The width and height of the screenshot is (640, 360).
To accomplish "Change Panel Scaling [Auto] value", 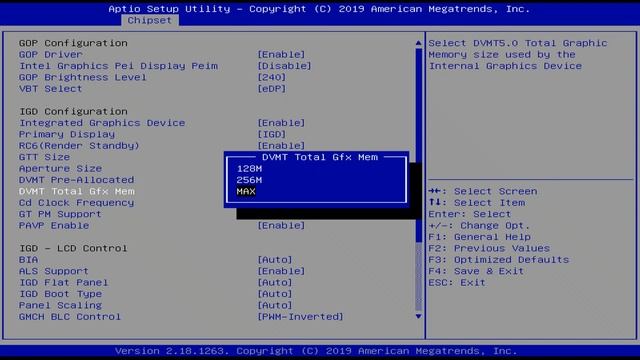I will [275, 305].
